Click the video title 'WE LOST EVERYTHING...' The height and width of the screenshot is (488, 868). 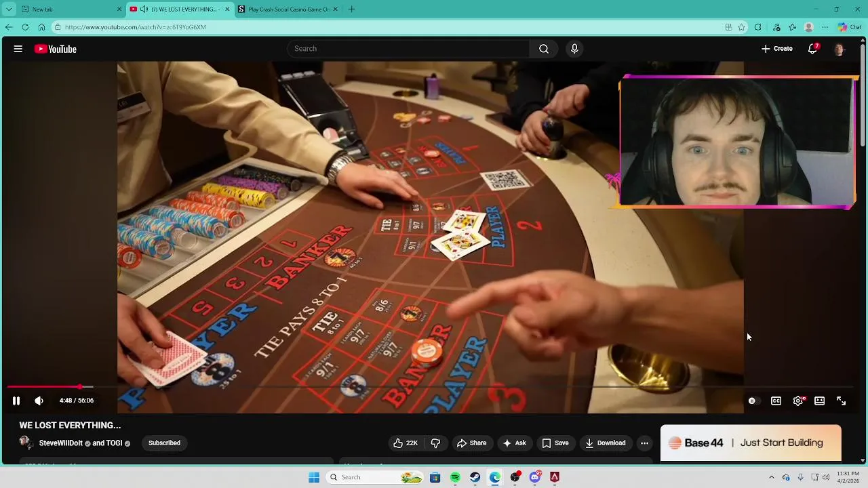pos(70,426)
